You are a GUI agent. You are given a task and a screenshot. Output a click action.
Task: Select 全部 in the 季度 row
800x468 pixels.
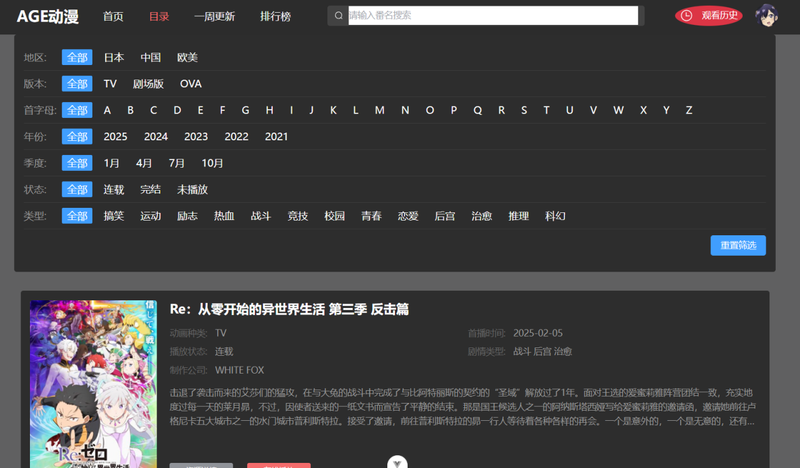pos(77,163)
